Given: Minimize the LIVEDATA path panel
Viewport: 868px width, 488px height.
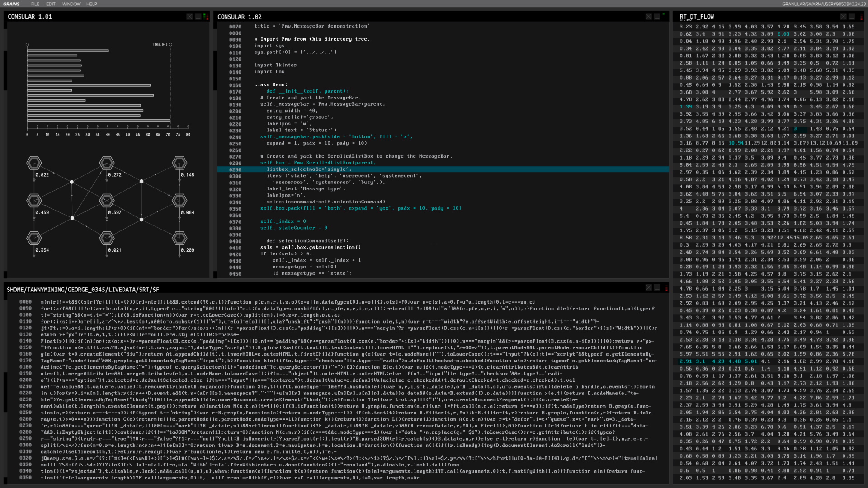Looking at the screenshot, I should click(x=657, y=288).
